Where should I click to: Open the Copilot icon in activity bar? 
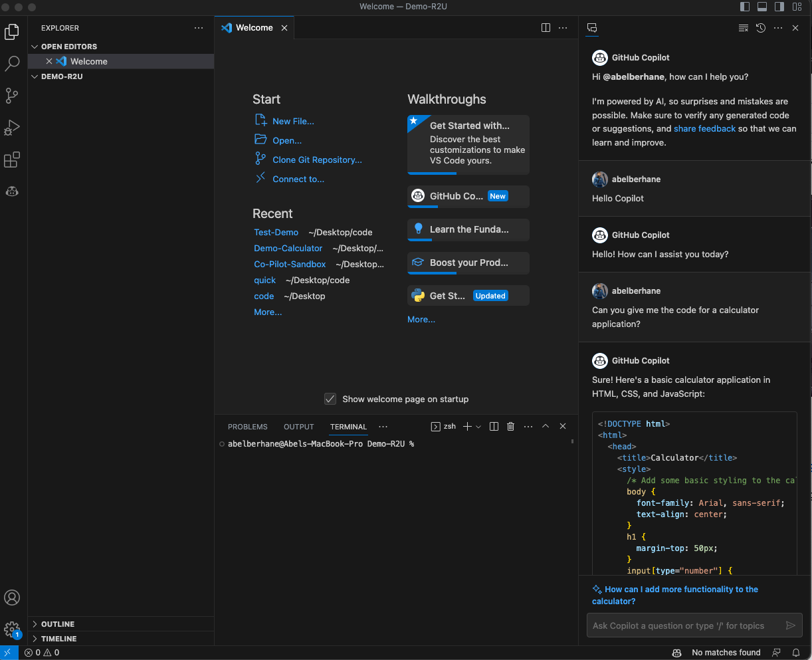pos(12,191)
